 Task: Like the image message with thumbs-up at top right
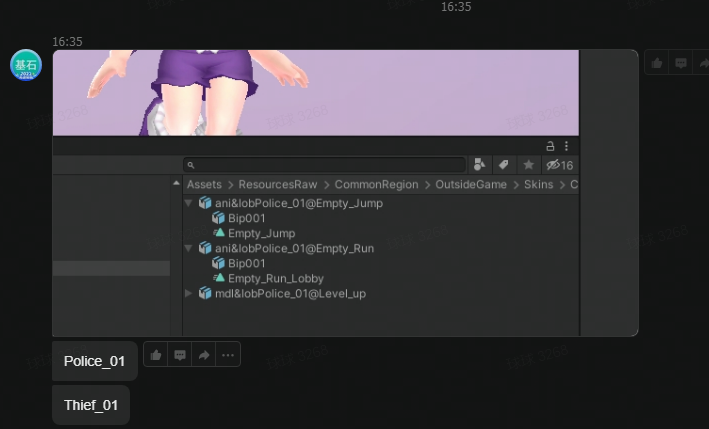click(657, 63)
